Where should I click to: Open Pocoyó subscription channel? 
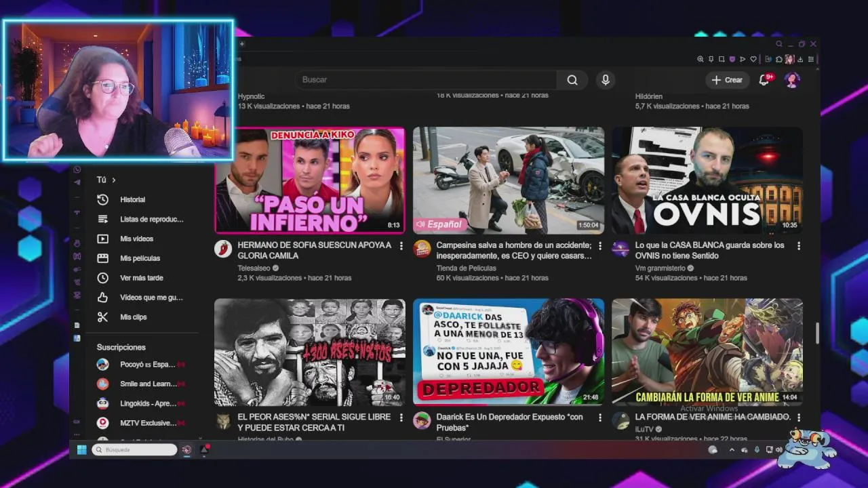141,365
